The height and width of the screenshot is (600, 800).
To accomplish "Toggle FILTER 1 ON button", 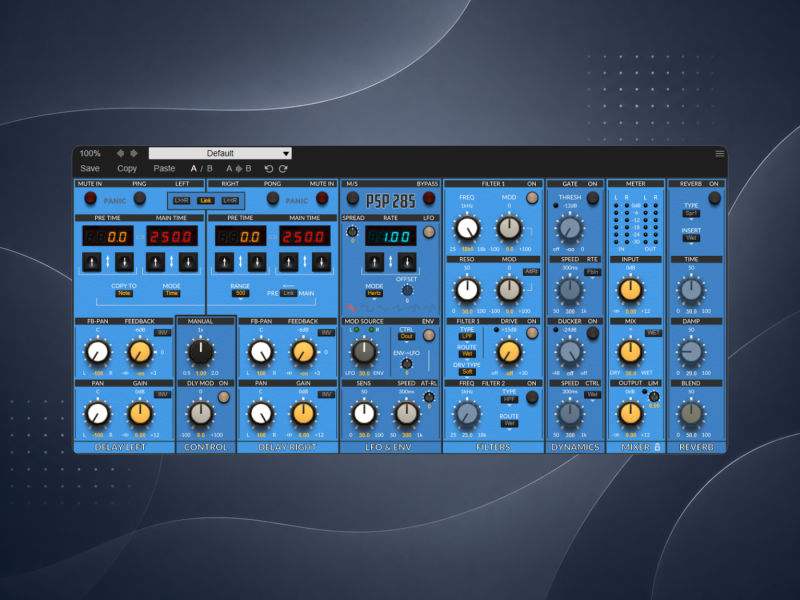I will (532, 198).
